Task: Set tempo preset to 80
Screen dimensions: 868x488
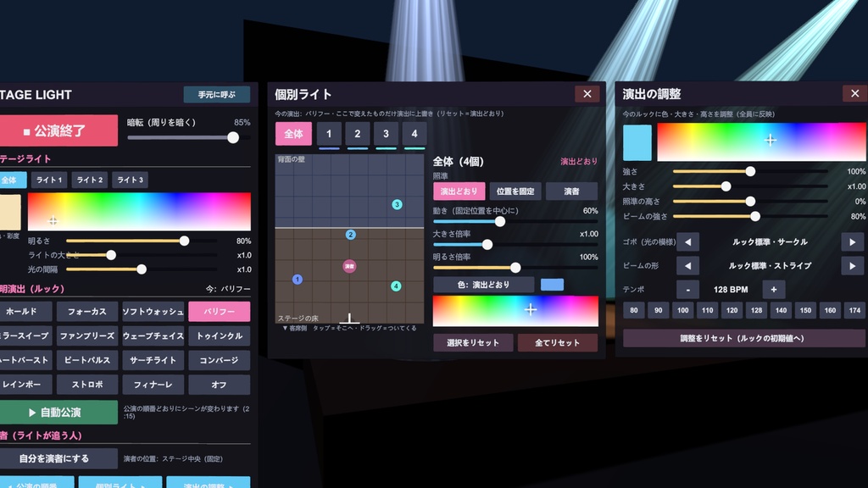Action: [633, 310]
